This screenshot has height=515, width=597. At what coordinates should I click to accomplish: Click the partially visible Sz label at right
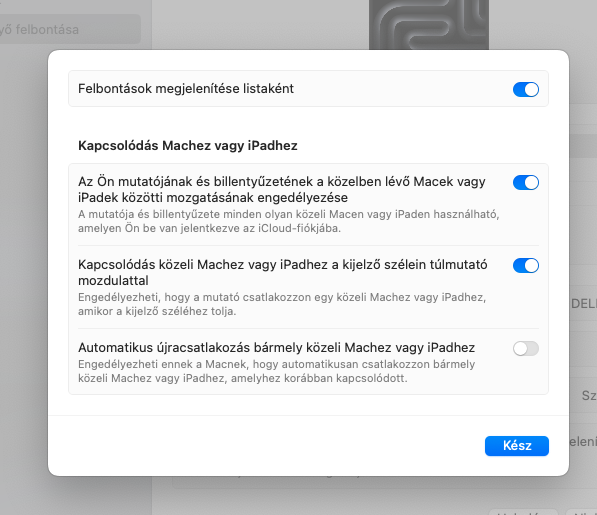589,395
